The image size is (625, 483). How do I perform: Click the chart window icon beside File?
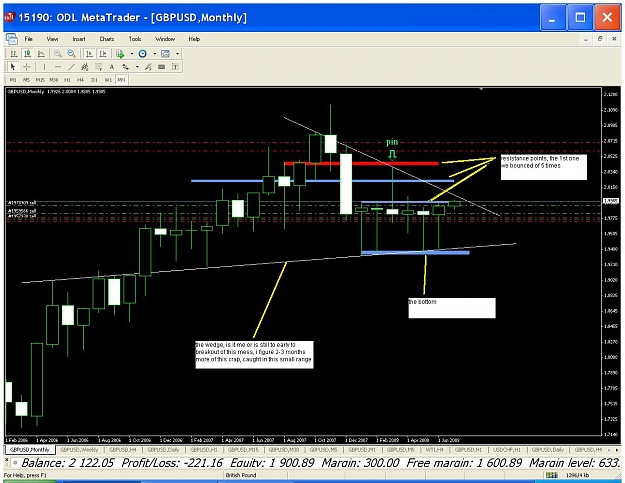(x=12, y=39)
